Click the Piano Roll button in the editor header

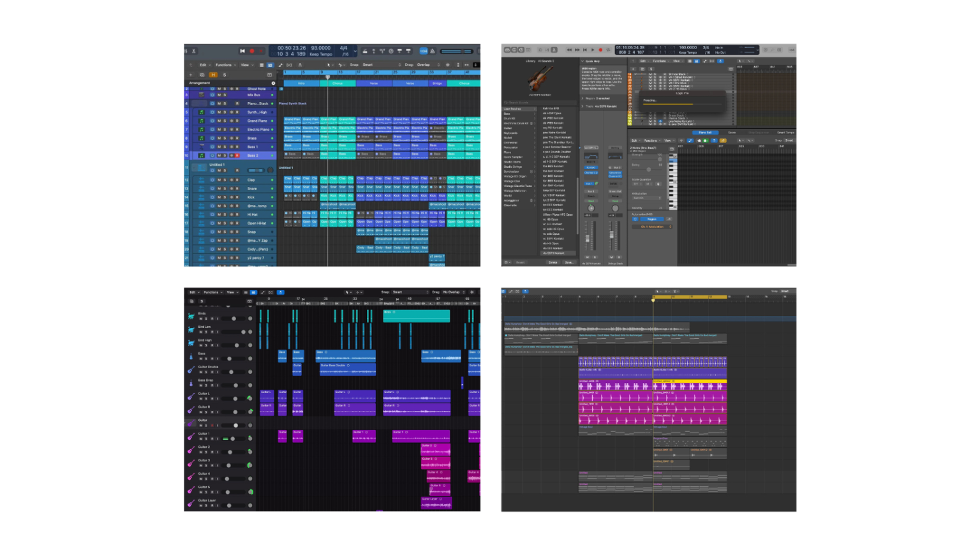coord(705,132)
